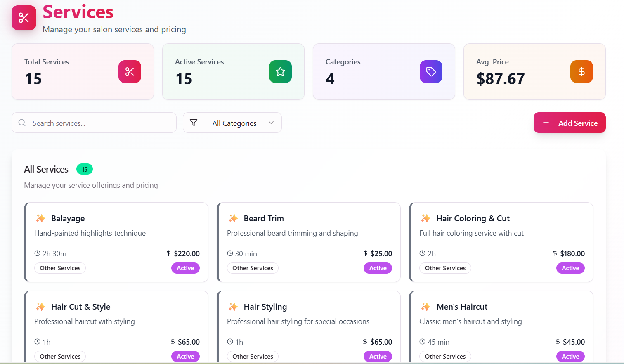Select the Other Services tag on Beard Trim
624x364 pixels.
253,268
